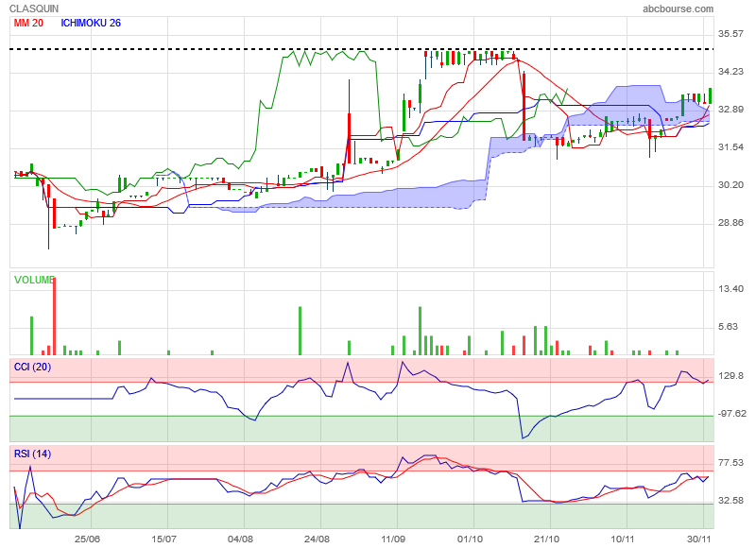Click the 35.57 price axis value
Screen dimensions: 756x548
tap(730, 34)
